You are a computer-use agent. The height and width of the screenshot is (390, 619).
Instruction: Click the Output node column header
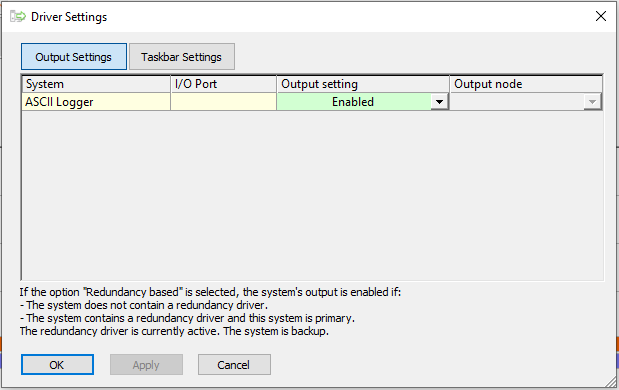tap(526, 84)
